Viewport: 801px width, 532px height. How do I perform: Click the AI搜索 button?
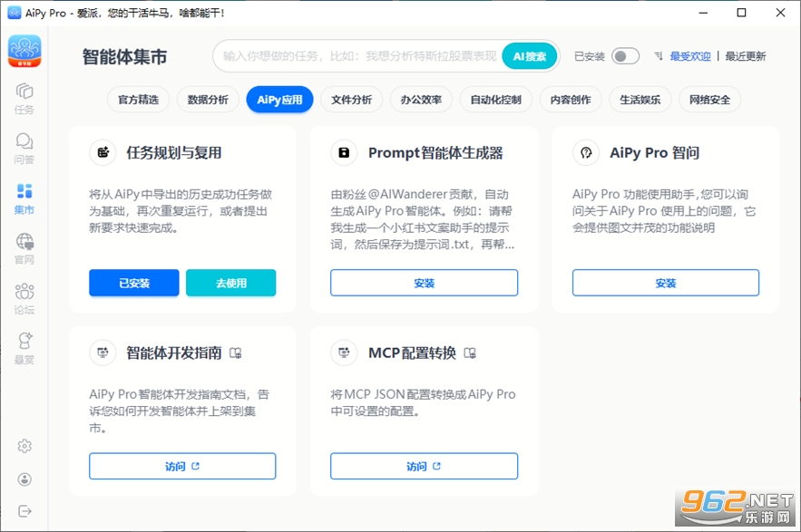(529, 56)
